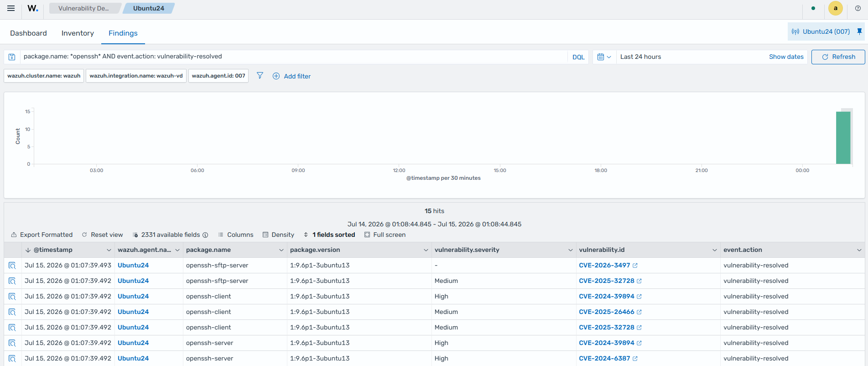
Task: Open the Columns selector
Action: coord(236,235)
